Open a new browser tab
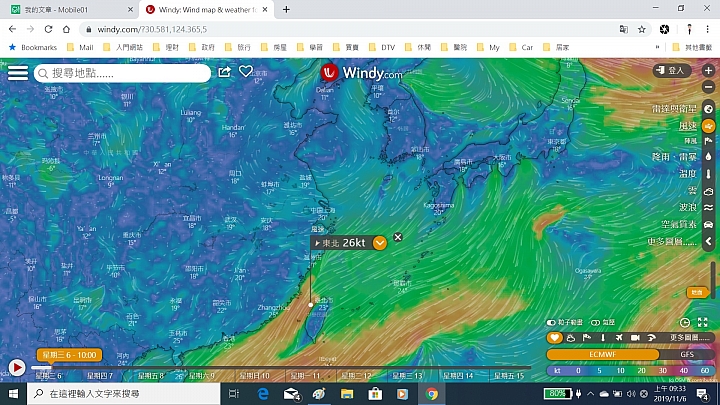The image size is (720, 405). click(286, 10)
